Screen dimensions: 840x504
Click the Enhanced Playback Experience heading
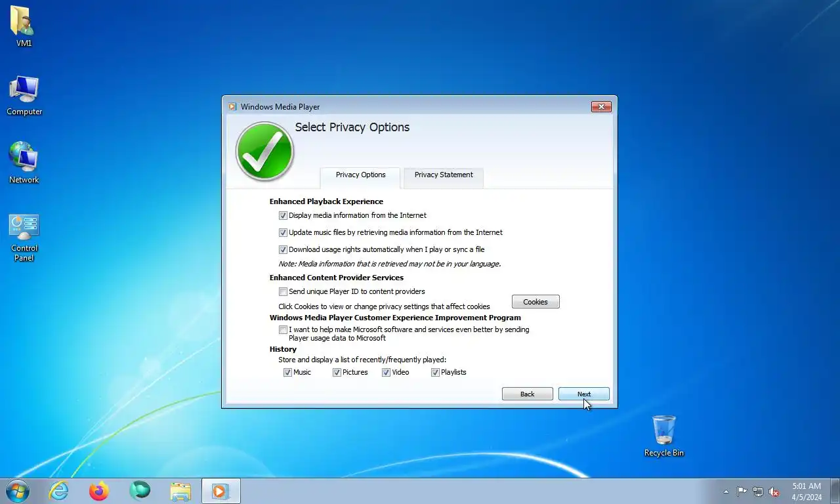click(x=326, y=201)
